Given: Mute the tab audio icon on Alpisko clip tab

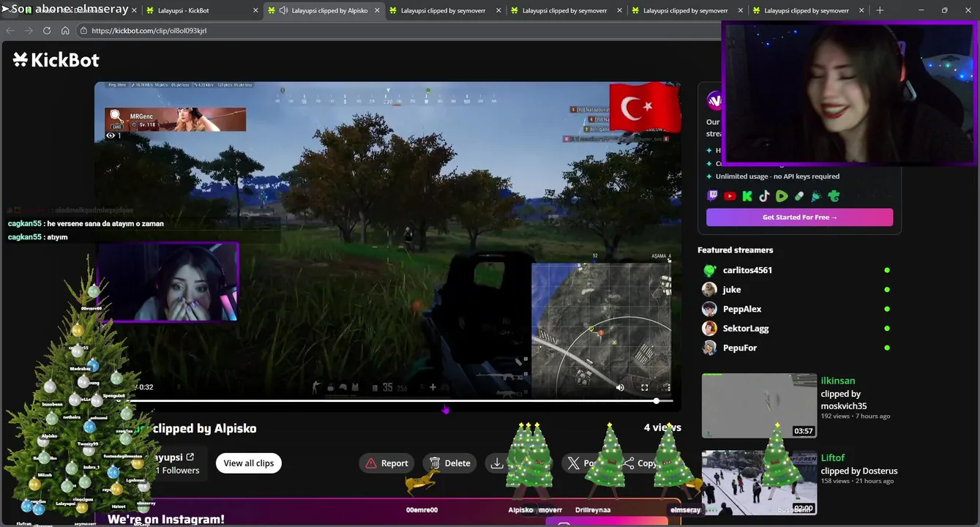Looking at the screenshot, I should (x=283, y=10).
